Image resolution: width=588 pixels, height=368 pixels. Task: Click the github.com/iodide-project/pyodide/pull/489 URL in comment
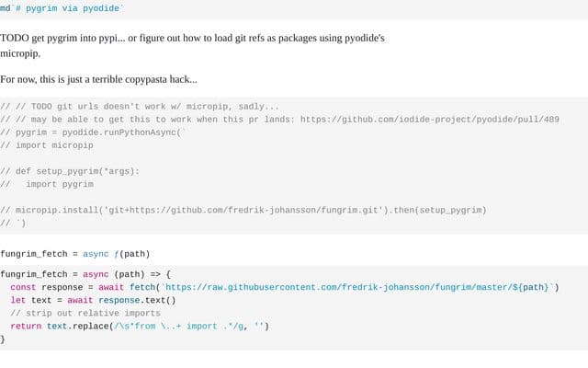(430, 120)
